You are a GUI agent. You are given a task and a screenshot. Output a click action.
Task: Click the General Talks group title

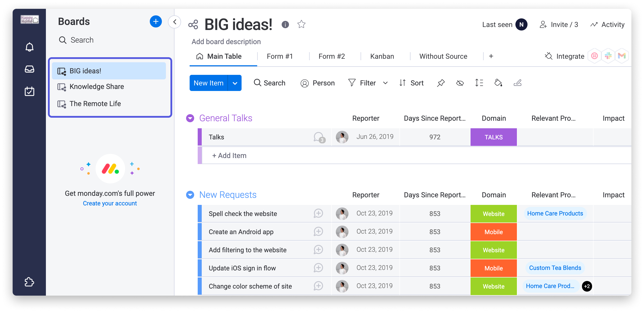pos(226,118)
